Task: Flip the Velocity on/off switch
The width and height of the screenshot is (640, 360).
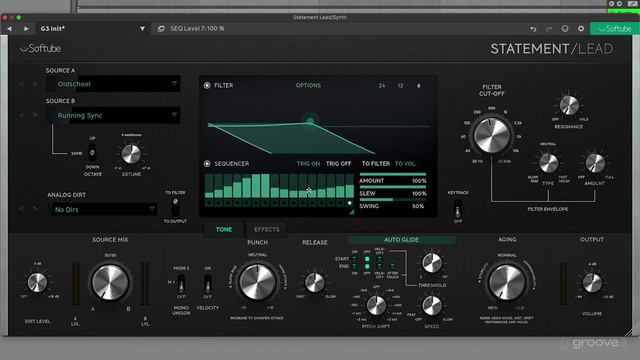Action: (208, 283)
